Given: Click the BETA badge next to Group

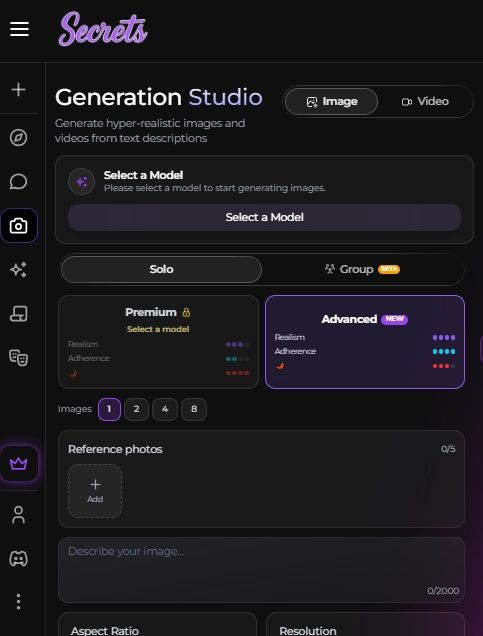Looking at the screenshot, I should coord(389,269).
